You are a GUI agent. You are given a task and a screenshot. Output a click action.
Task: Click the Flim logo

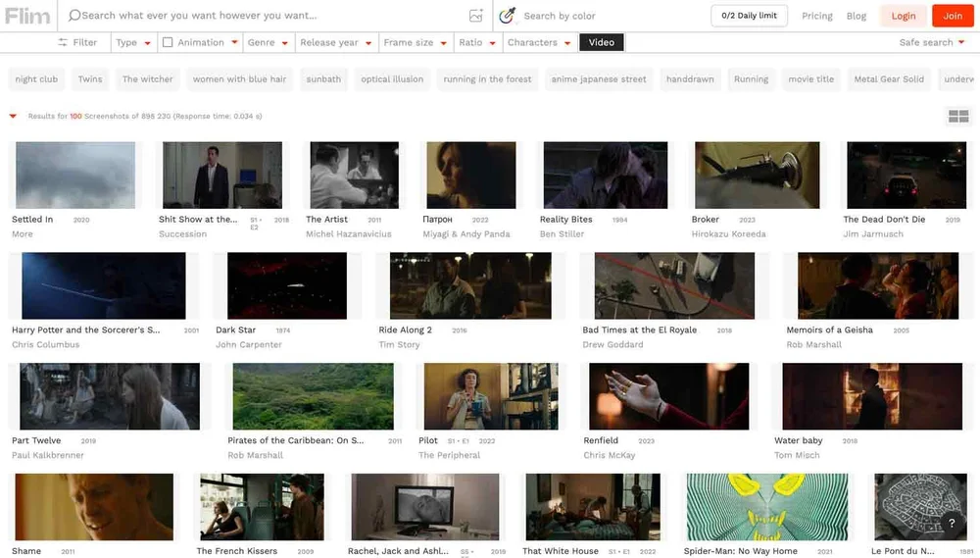click(x=27, y=16)
